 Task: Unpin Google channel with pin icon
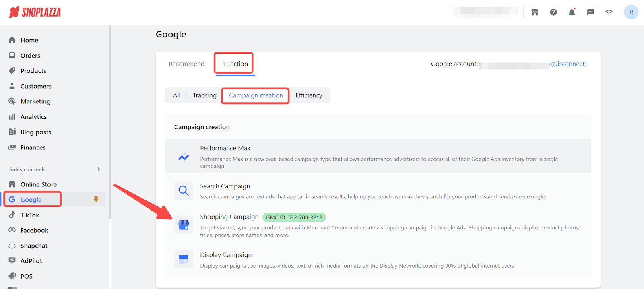(x=96, y=199)
